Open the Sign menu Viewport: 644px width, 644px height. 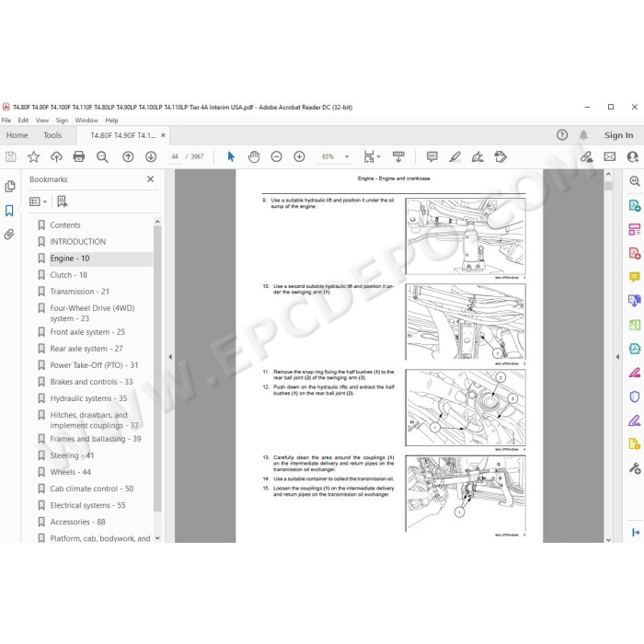tap(62, 121)
